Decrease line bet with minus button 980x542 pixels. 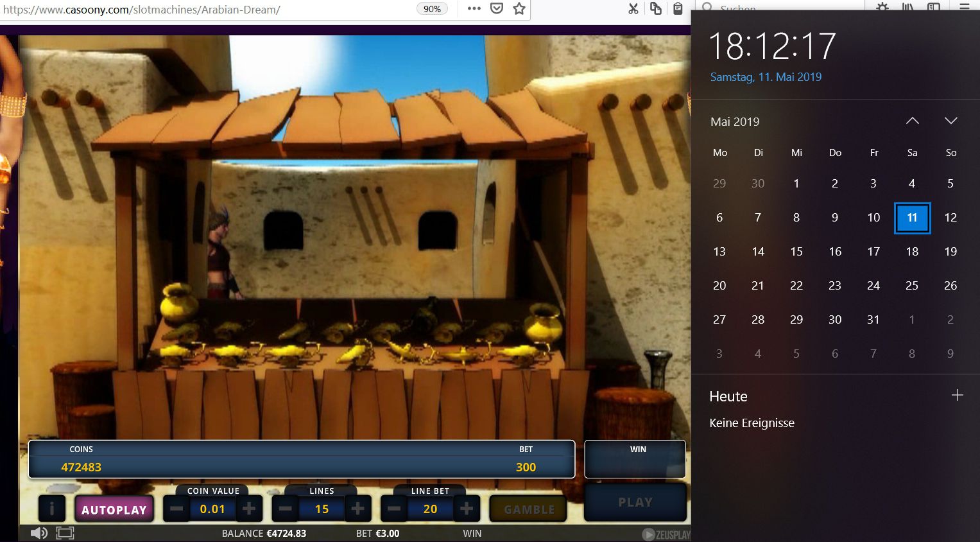pyautogui.click(x=394, y=509)
